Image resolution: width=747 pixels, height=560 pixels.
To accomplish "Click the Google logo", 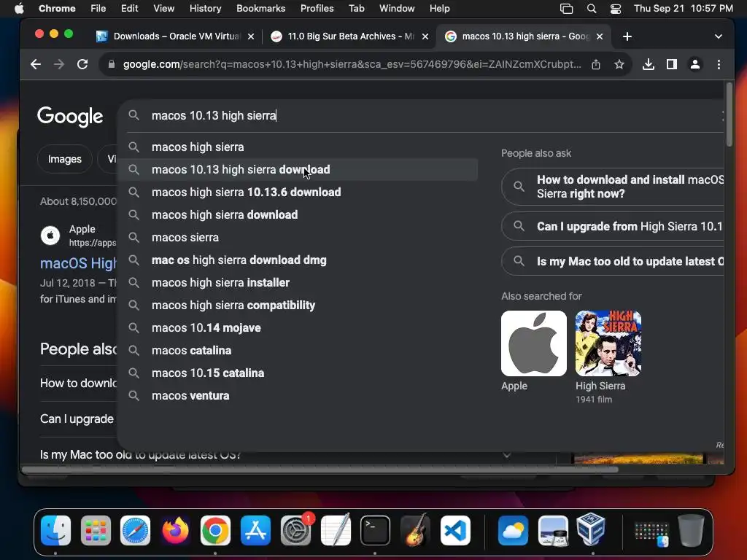I will click(x=70, y=116).
